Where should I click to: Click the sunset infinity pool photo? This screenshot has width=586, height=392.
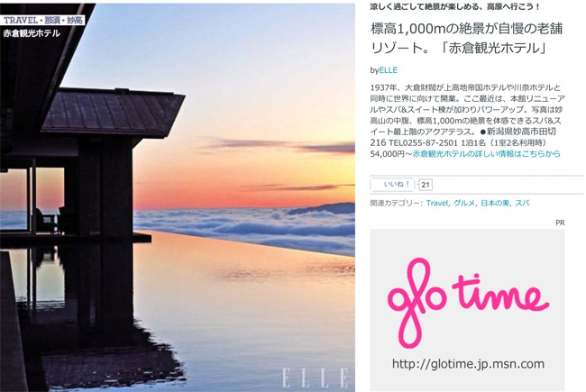178,197
